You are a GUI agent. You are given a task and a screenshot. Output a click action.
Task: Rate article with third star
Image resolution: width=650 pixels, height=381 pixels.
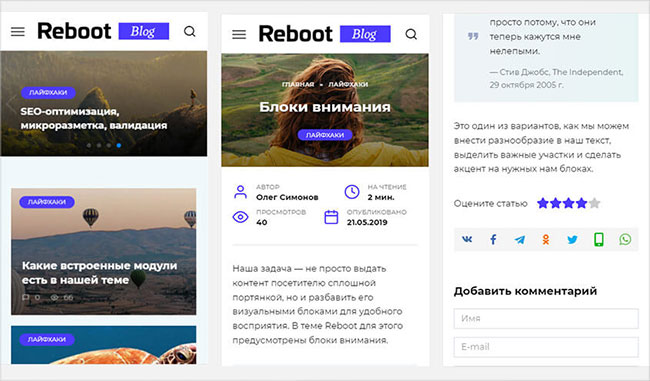568,203
